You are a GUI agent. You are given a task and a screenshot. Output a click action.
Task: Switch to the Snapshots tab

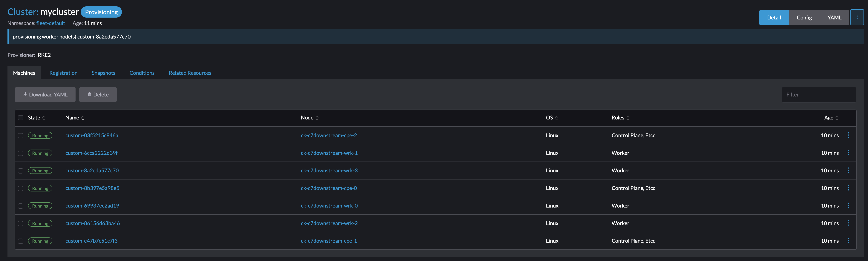click(103, 73)
